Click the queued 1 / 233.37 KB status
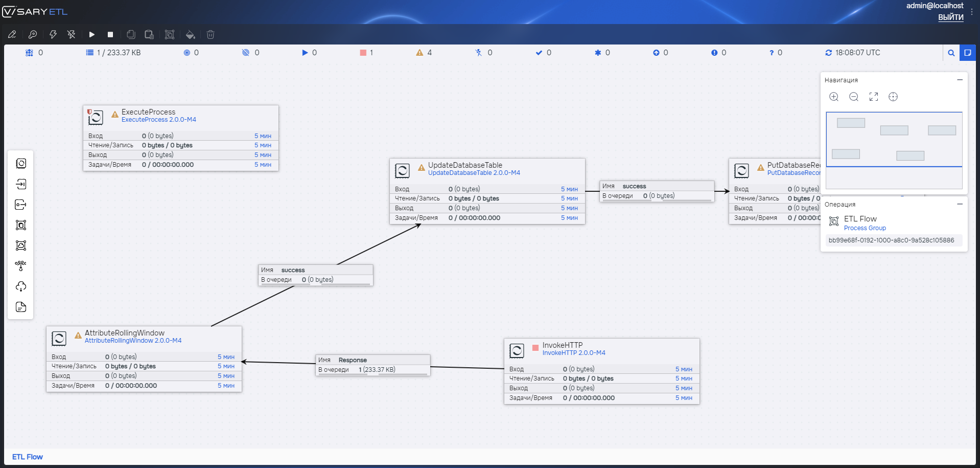 pos(113,53)
